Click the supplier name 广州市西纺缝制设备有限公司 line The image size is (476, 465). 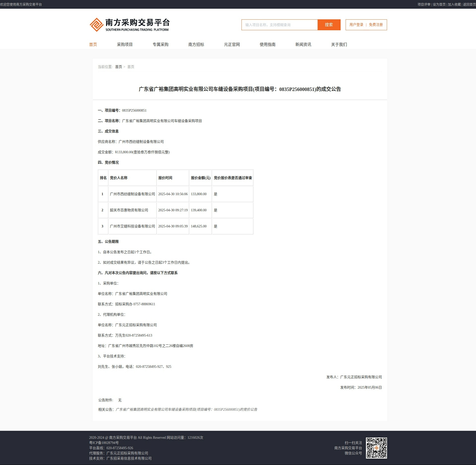tap(131, 142)
